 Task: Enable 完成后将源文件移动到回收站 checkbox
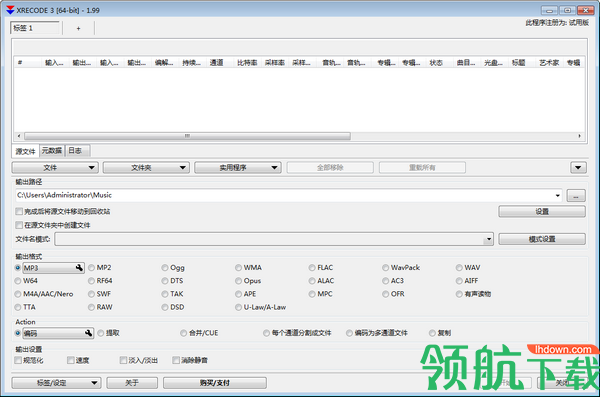(19, 211)
